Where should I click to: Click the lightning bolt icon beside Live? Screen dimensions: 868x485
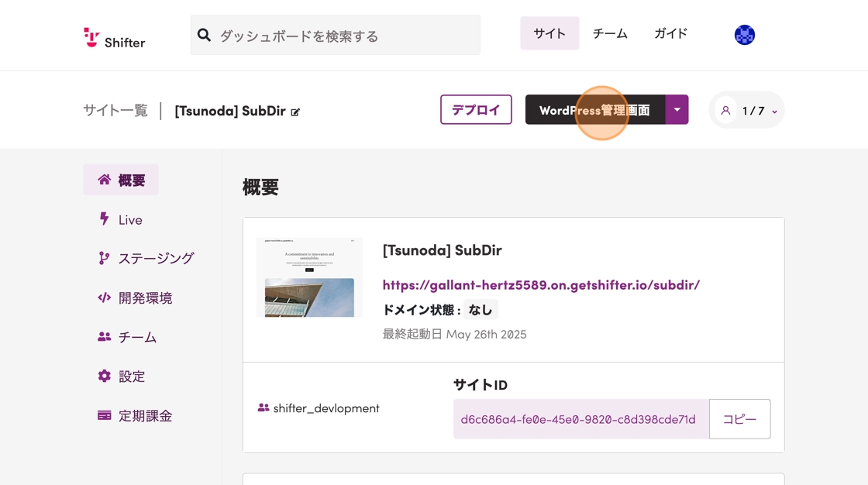pyautogui.click(x=104, y=218)
